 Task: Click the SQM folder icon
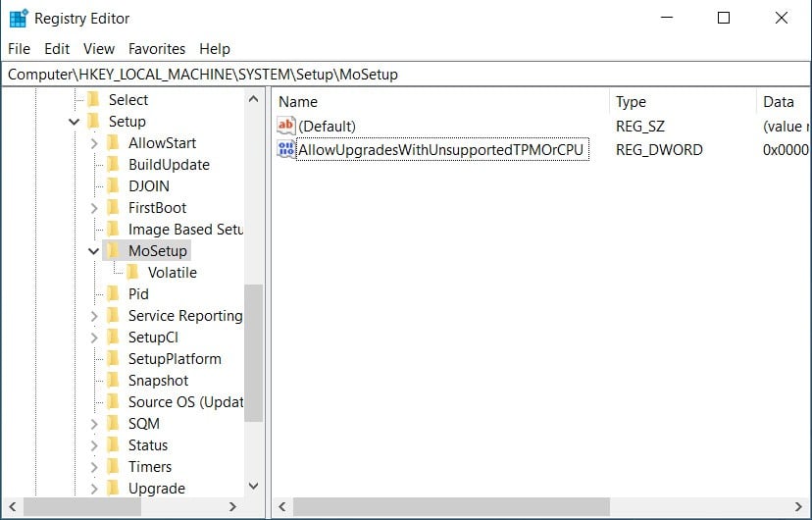click(114, 424)
